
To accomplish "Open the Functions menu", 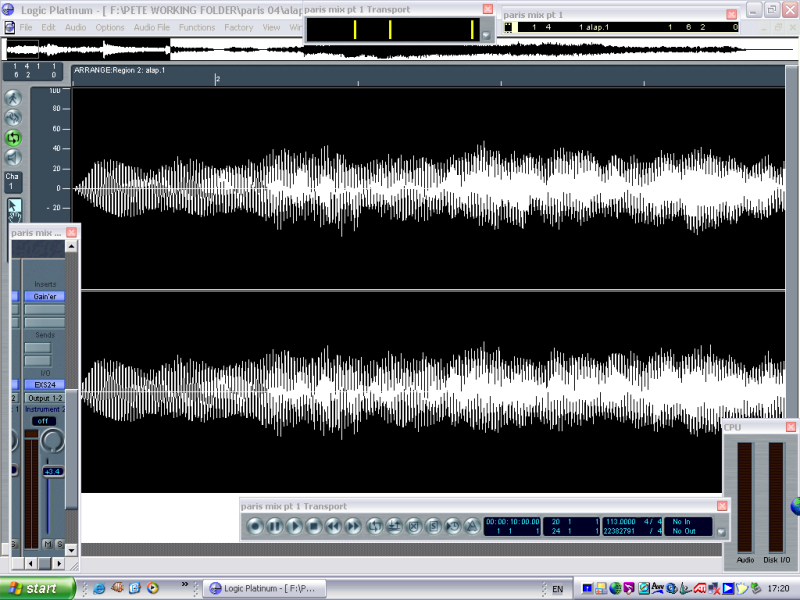I will click(196, 27).
